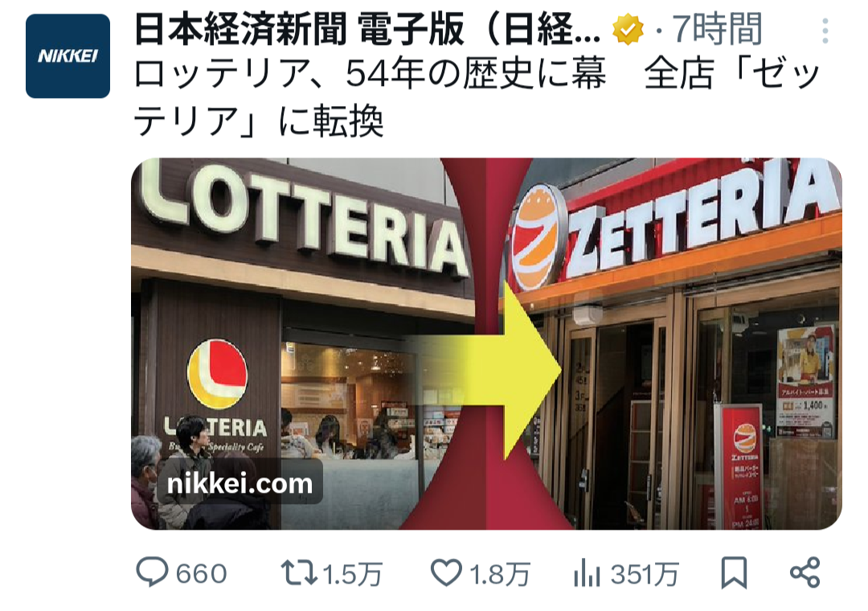Open the Lotteria to Zetteria article image
The height and width of the screenshot is (611, 868).
486,343
